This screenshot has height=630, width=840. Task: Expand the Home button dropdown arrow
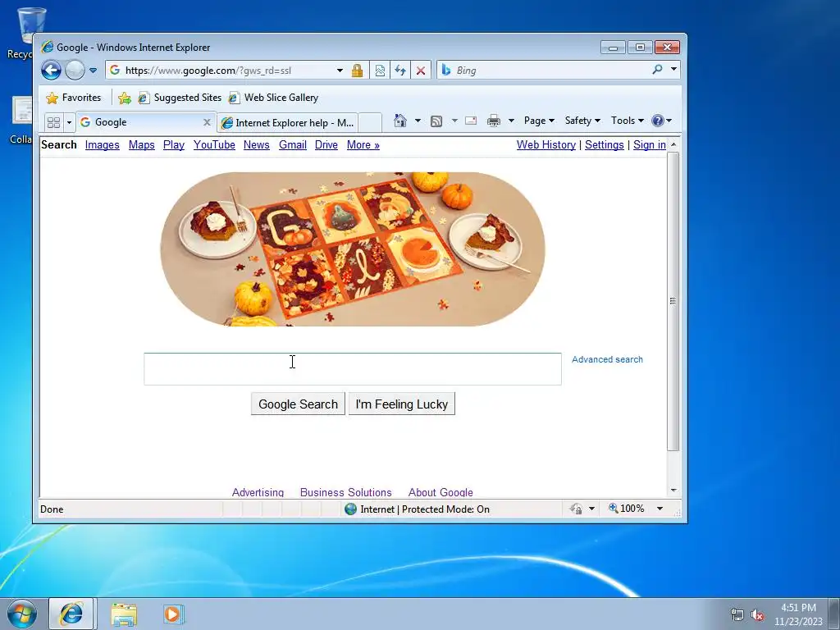(x=418, y=121)
